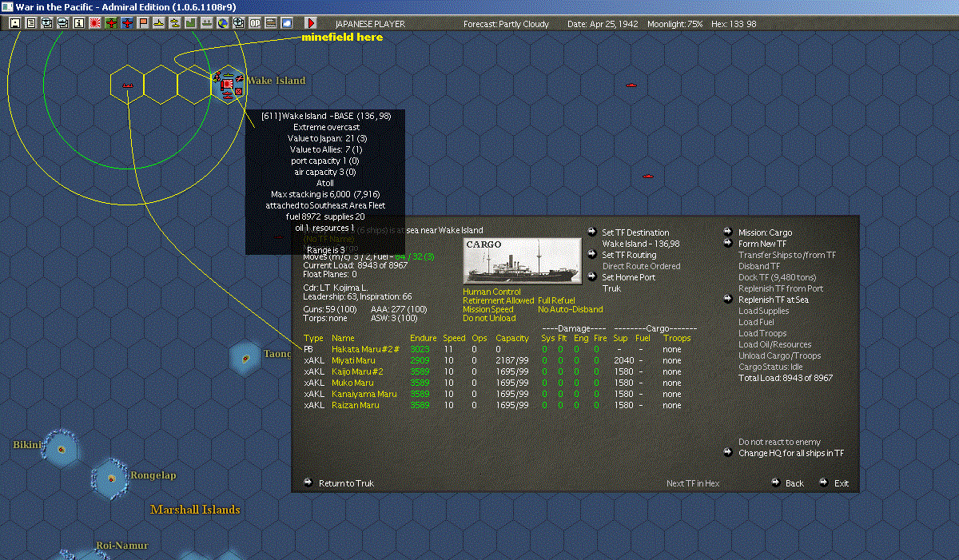Sort ships by the Endure column header
The height and width of the screenshot is (560, 959).
pos(424,338)
